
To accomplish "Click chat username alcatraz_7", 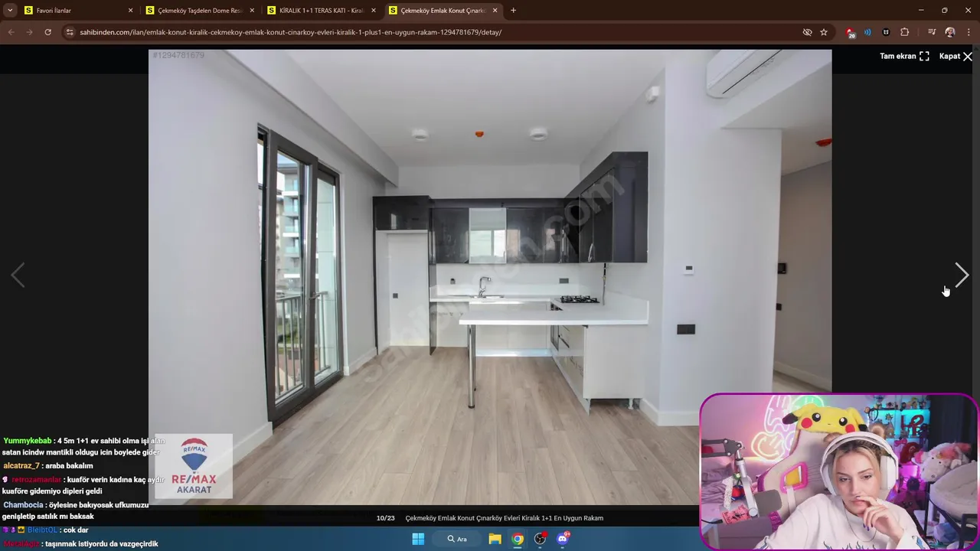I will [x=21, y=465].
